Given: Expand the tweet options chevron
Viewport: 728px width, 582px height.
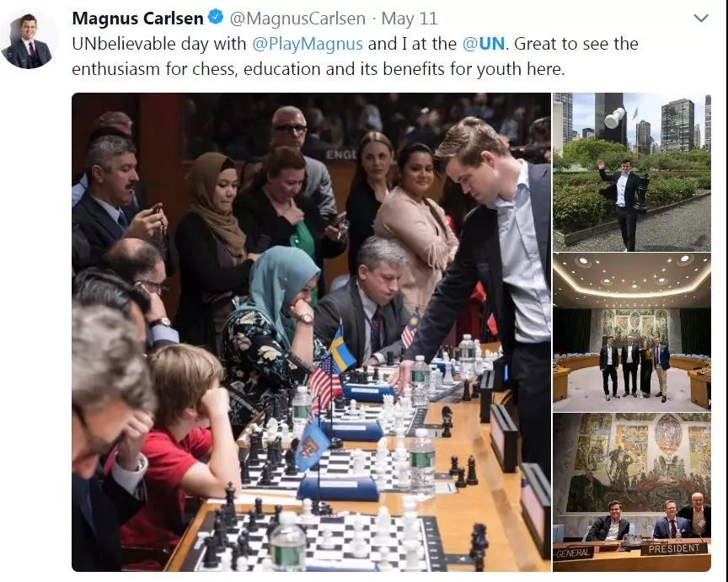Looking at the screenshot, I should (700, 18).
